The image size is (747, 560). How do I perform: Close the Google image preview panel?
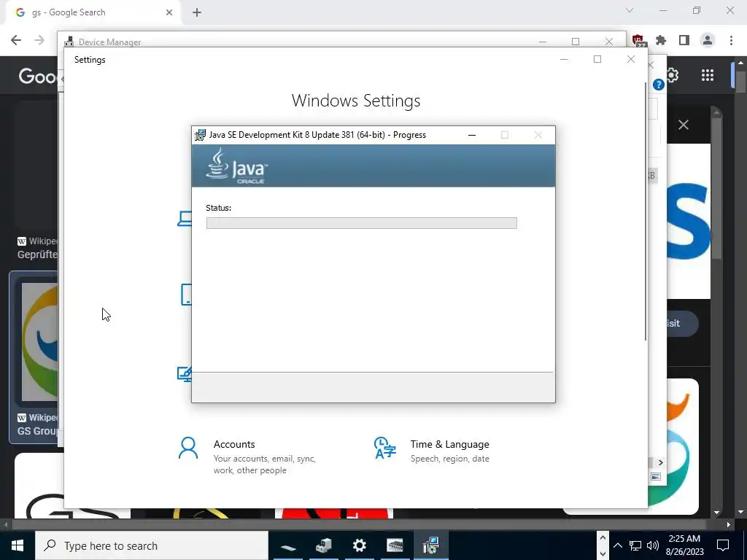tap(683, 125)
